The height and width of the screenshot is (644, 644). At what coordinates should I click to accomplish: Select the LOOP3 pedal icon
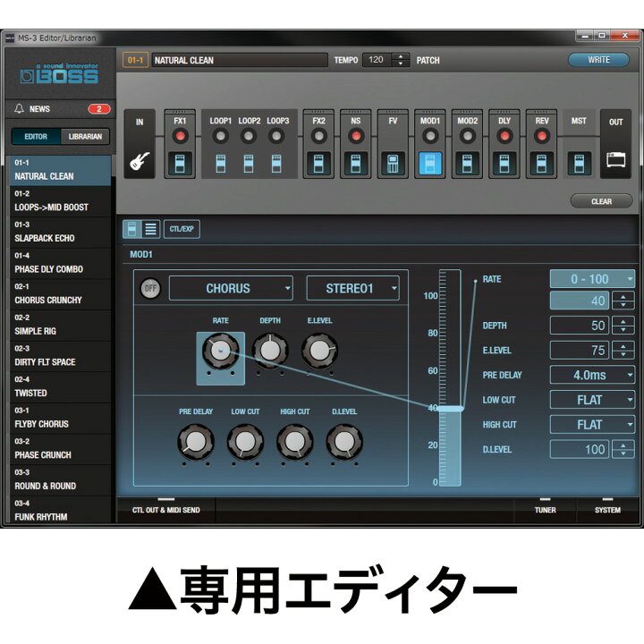click(x=276, y=163)
